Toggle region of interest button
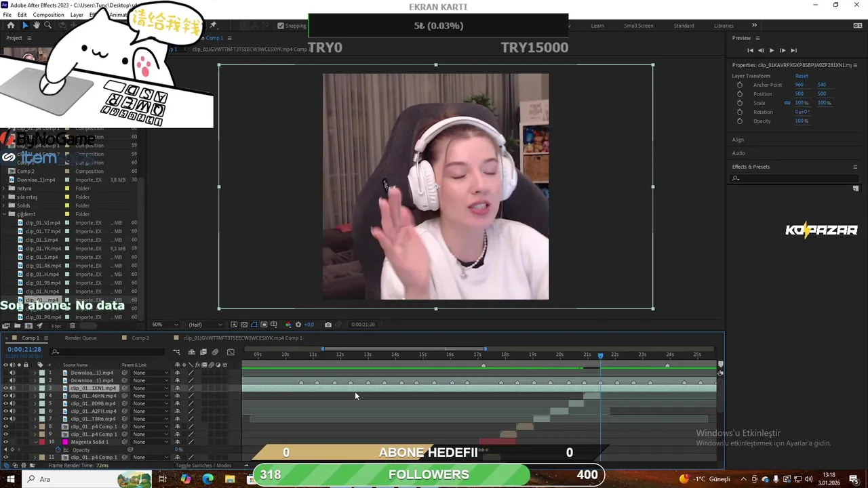This screenshot has height=488, width=868. [x=264, y=325]
